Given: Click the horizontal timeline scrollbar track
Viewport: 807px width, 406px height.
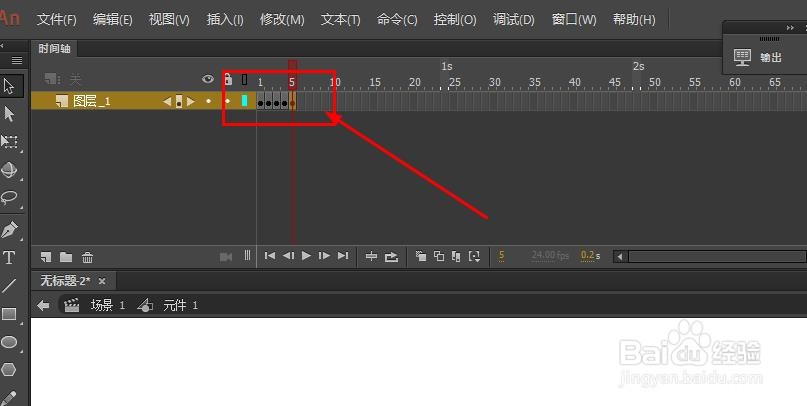Looking at the screenshot, I should [x=716, y=256].
